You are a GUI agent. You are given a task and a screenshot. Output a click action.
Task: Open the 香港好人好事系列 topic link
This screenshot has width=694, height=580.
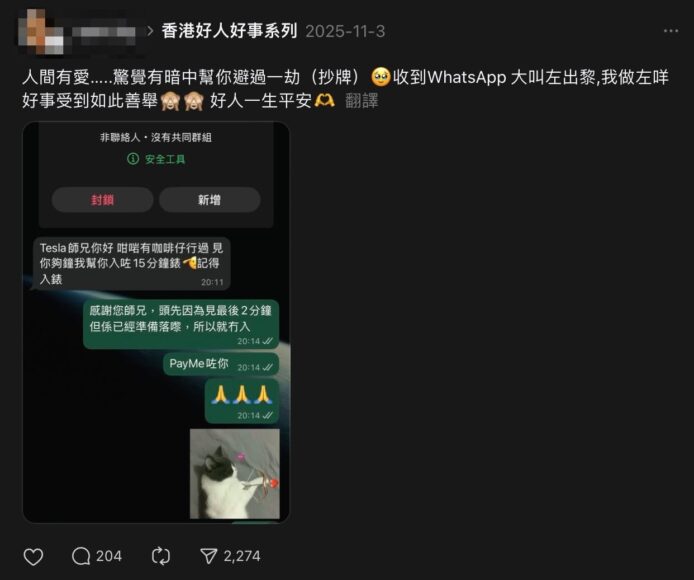[x=229, y=31]
